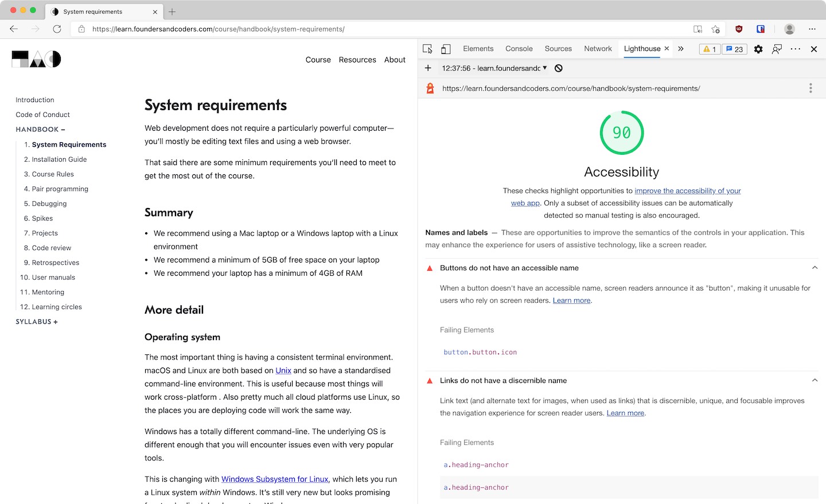Viewport: 826px width, 504px height.
Task: Click 'improve the accessibility of your web app' link
Action: pyautogui.click(x=687, y=191)
